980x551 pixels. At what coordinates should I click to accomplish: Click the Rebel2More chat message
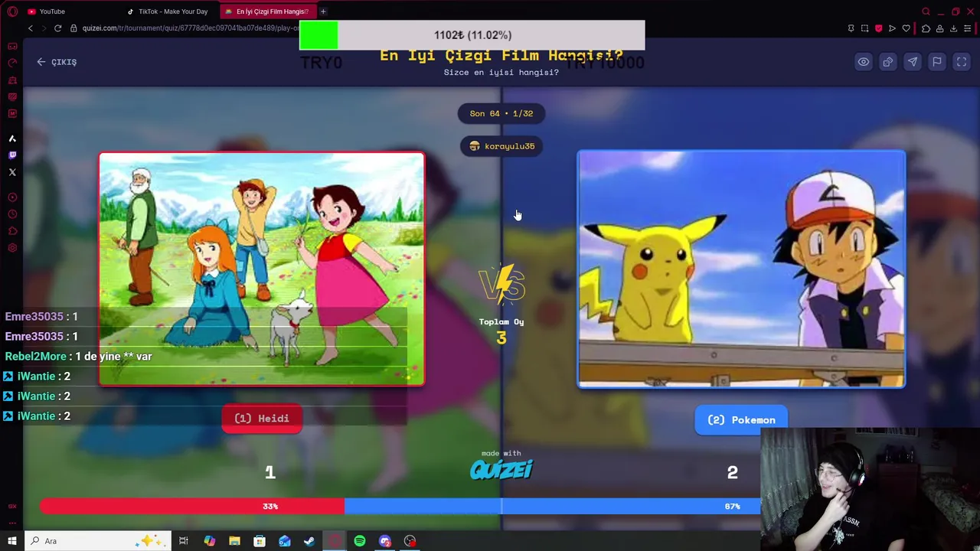tap(78, 357)
